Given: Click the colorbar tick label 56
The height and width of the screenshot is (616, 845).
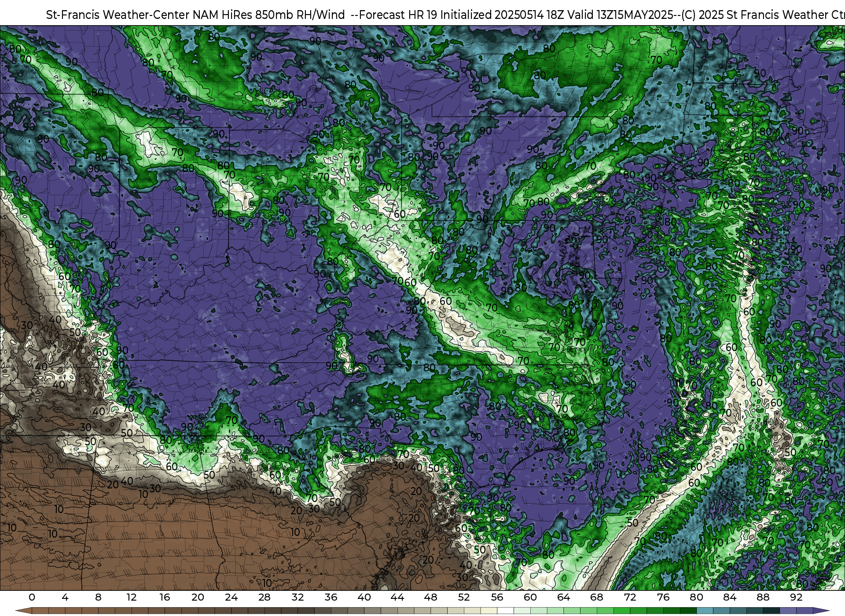Looking at the screenshot, I should (497, 597).
